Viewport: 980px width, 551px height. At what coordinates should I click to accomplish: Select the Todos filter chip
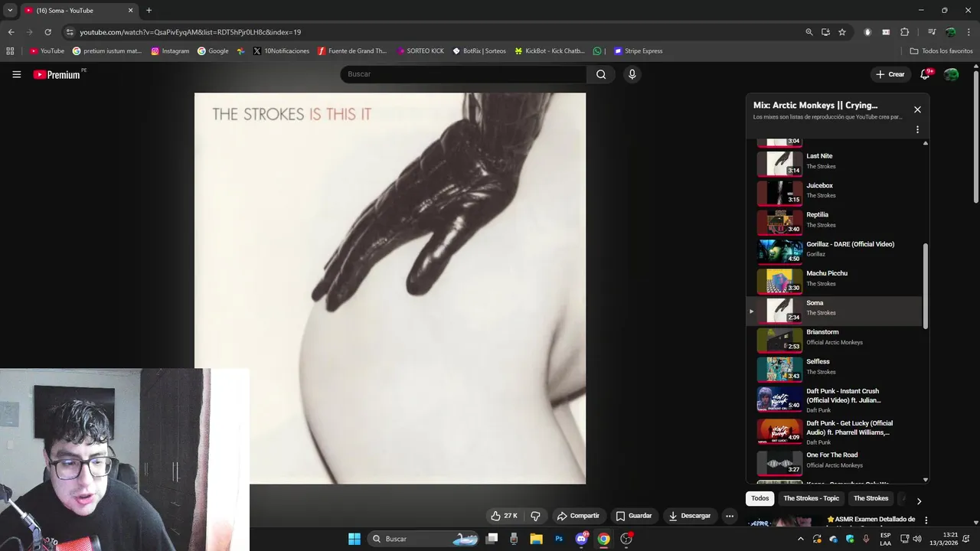759,498
